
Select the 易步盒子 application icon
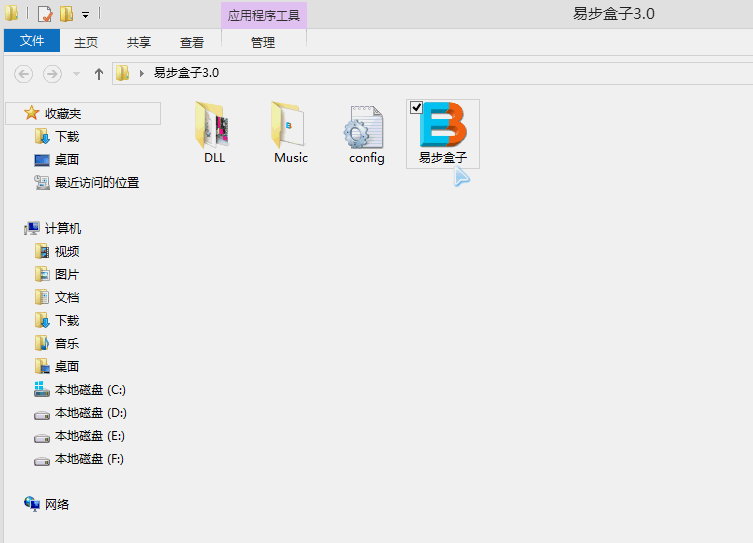(x=443, y=125)
